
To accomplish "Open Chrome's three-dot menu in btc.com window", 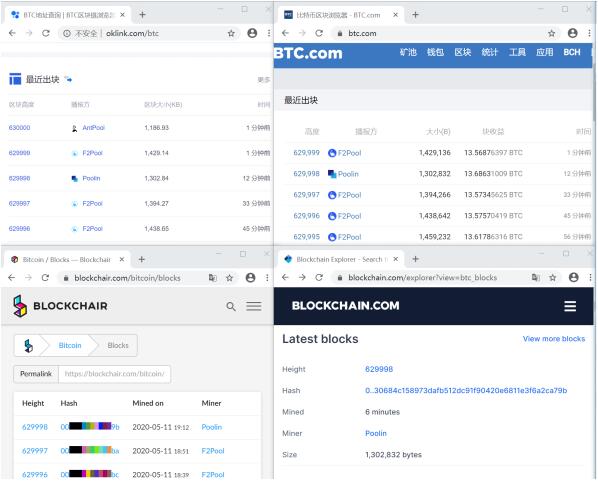I will [x=590, y=34].
